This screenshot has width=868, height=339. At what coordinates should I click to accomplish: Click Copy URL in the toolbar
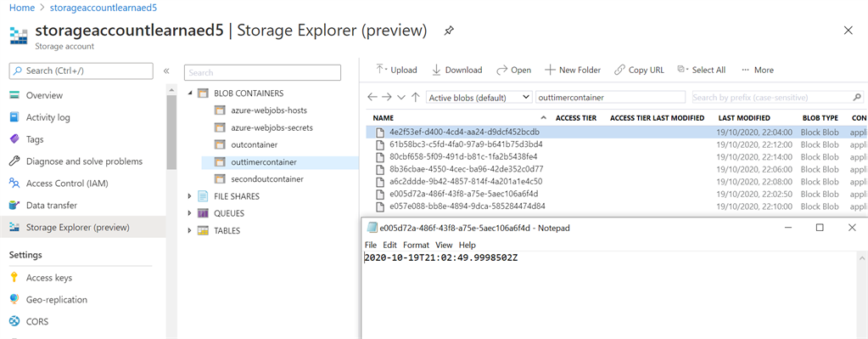pos(640,70)
